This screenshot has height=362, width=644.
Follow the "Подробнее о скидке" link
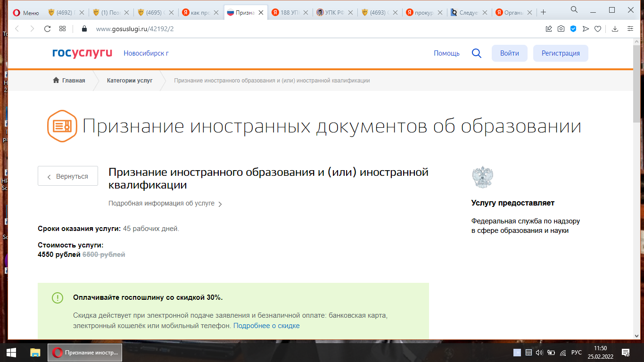click(266, 326)
